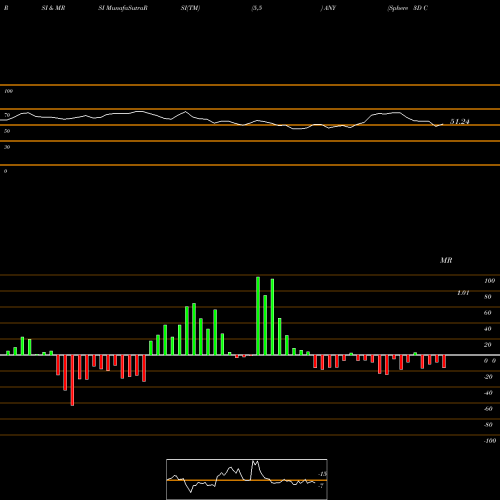Click the 'MR' label above the histogram
This screenshot has height=500, width=500.
point(446,260)
